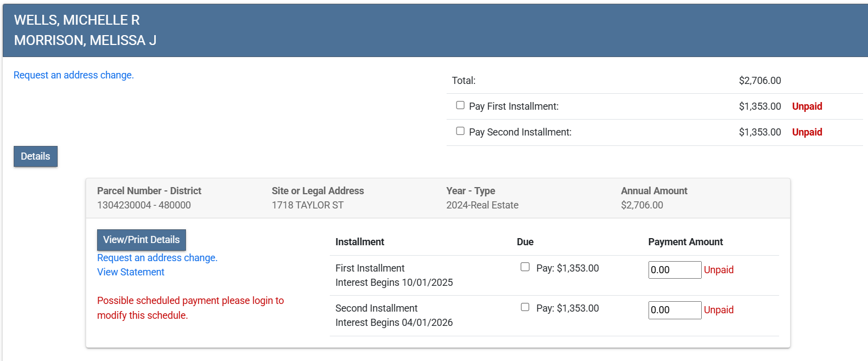
Task: Click the red scheduled payment login notice
Action: 190,308
